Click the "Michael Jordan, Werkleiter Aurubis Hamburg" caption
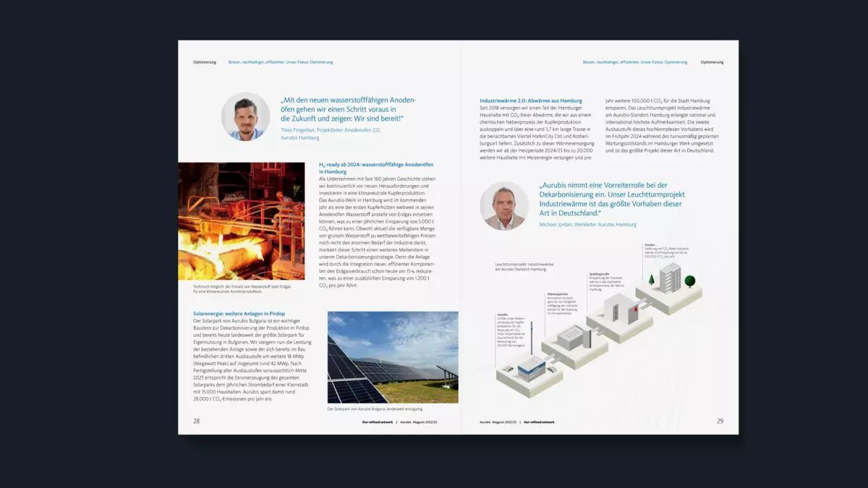Screen dimensions: 868x488 [x=587, y=225]
